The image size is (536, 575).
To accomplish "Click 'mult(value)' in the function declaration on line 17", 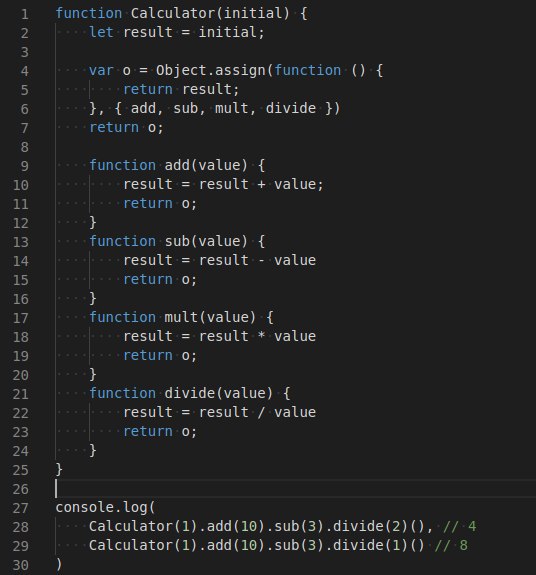I will 210,317.
